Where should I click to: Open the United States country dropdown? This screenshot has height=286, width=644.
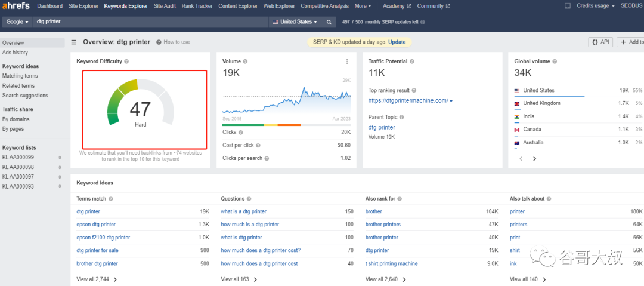tap(295, 21)
